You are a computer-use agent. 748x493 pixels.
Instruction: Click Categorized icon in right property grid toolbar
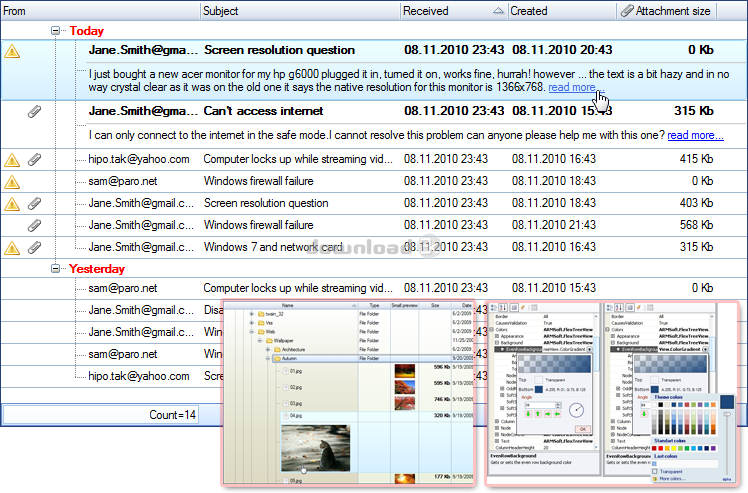click(x=610, y=307)
